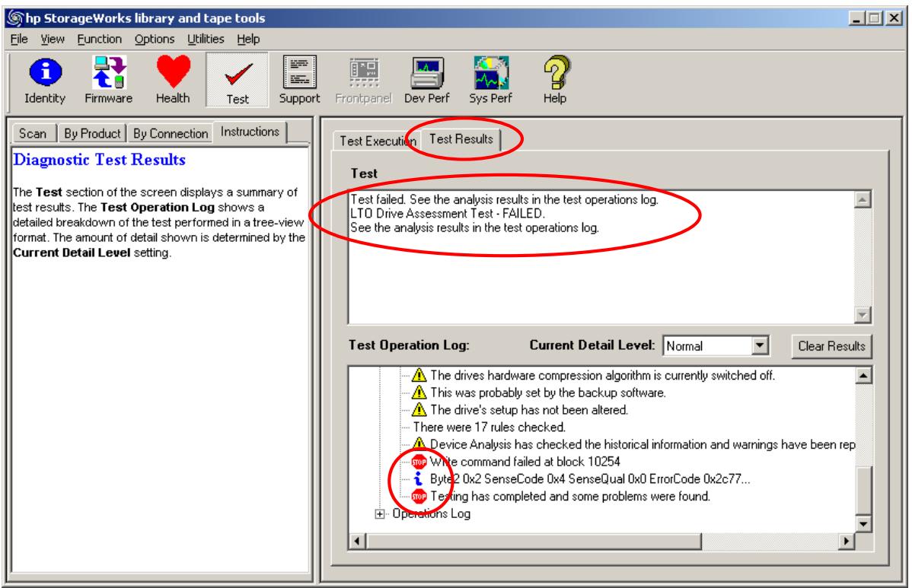Click warning icon beside hardware compression message
This screenshot has width=912, height=588.
[419, 375]
